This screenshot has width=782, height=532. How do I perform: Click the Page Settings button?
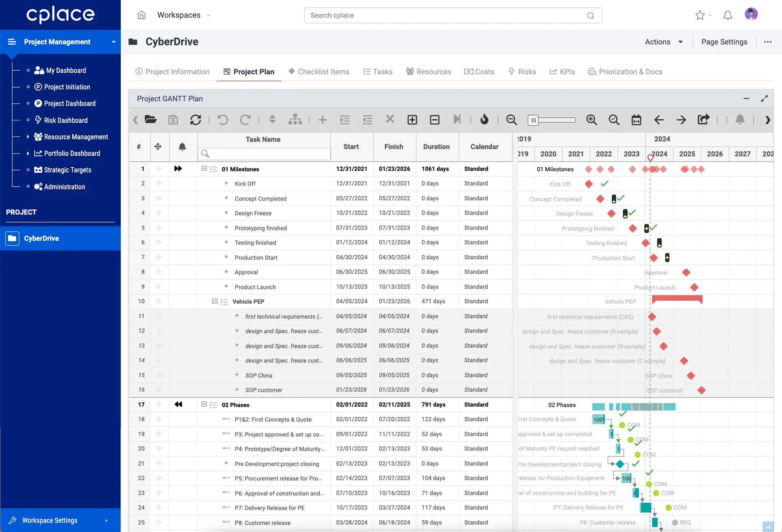724,42
